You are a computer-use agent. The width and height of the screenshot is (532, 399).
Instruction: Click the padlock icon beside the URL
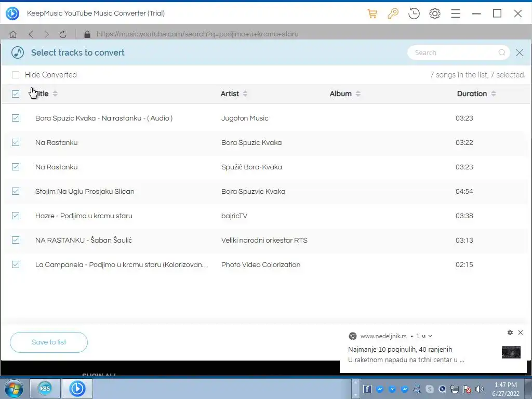pos(87,34)
